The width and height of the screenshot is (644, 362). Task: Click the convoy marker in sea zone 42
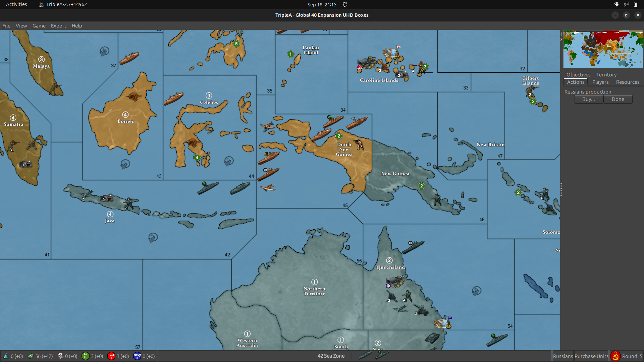[153, 238]
